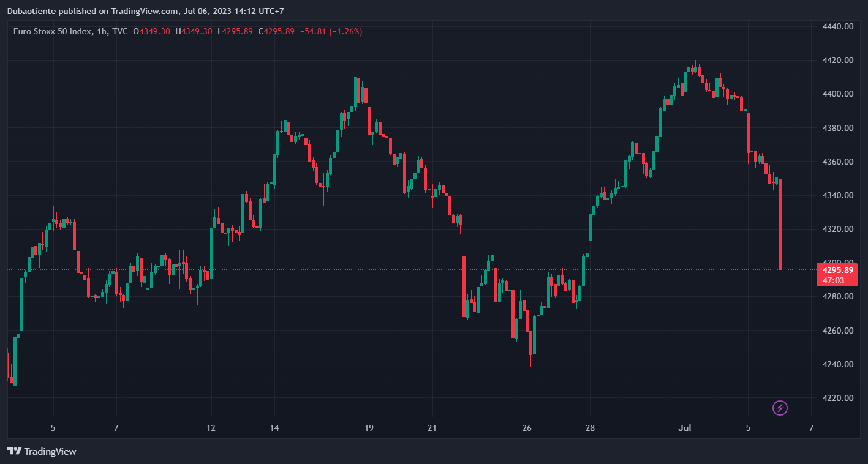Click the 4440.00 price axis label
This screenshot has height=464, width=868.
click(839, 26)
